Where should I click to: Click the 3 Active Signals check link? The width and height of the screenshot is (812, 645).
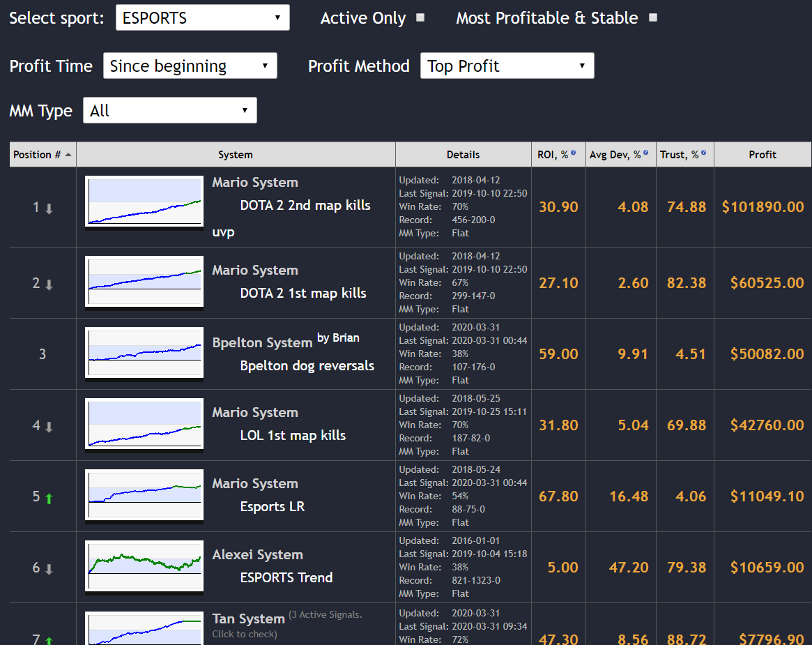[287, 624]
